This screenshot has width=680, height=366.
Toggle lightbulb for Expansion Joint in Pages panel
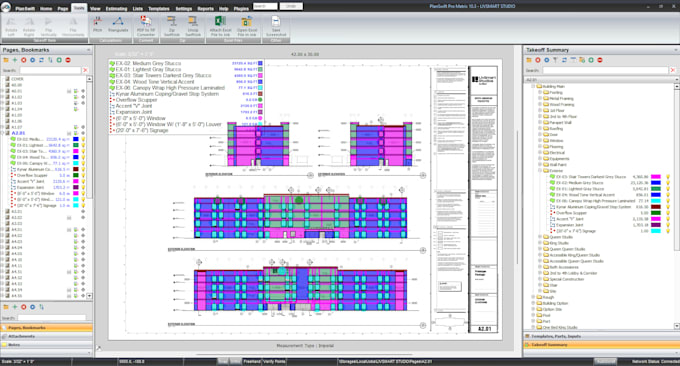(x=83, y=188)
